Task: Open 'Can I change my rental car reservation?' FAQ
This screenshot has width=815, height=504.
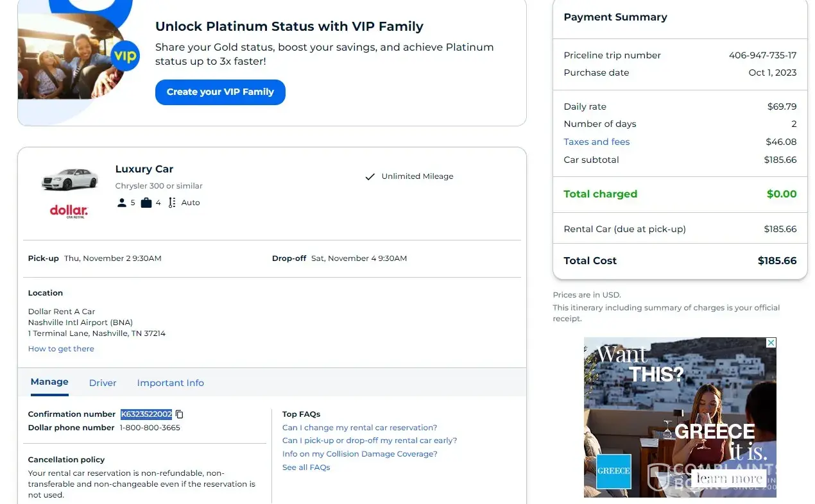Action: click(359, 428)
